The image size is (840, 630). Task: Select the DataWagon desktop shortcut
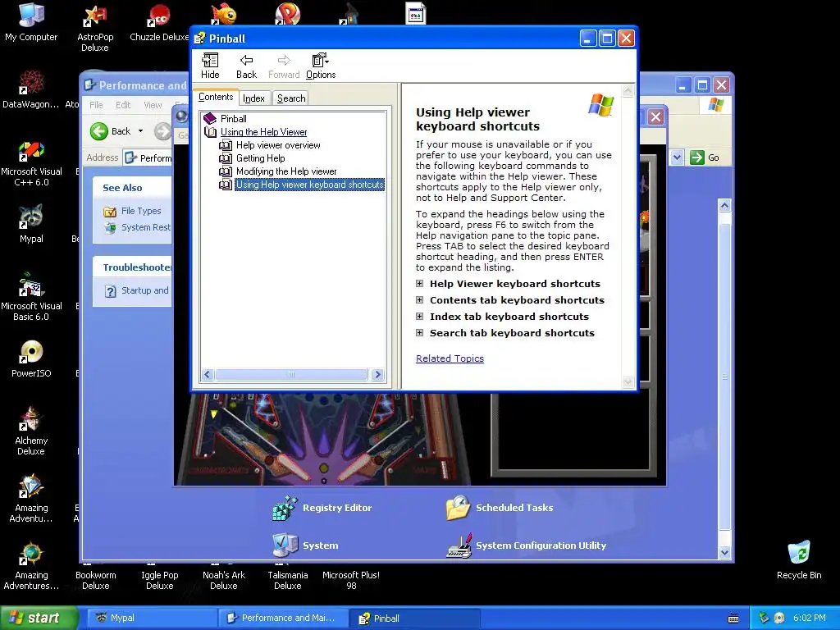31,89
